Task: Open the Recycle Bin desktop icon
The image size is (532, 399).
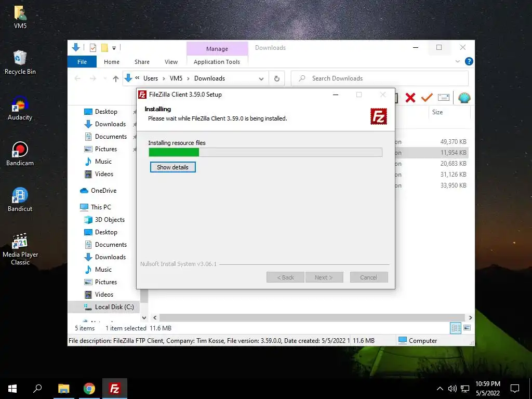Action: pos(20,62)
